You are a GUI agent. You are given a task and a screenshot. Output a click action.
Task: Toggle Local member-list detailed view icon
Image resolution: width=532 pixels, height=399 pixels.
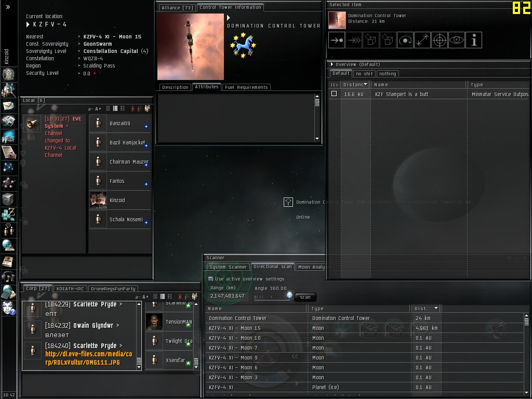(115, 109)
